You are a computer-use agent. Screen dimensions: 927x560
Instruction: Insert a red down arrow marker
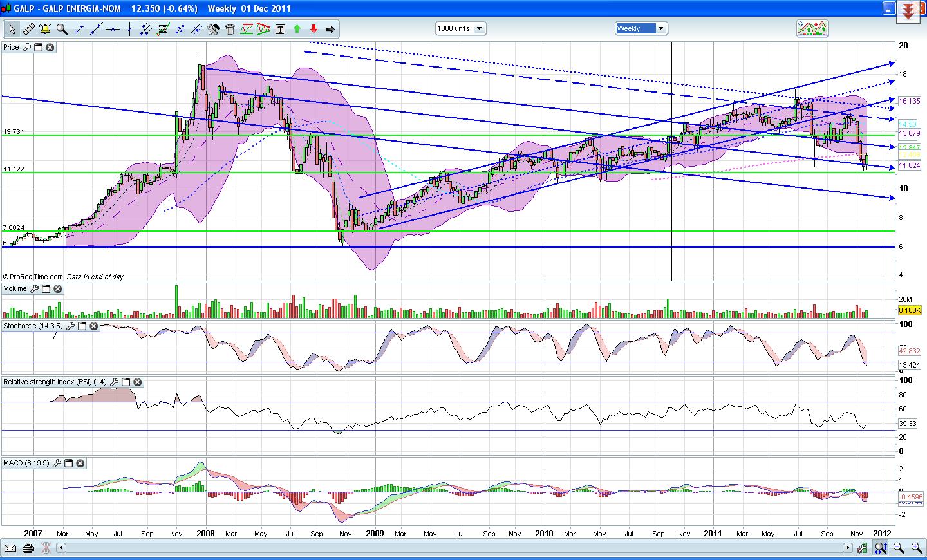coord(314,29)
